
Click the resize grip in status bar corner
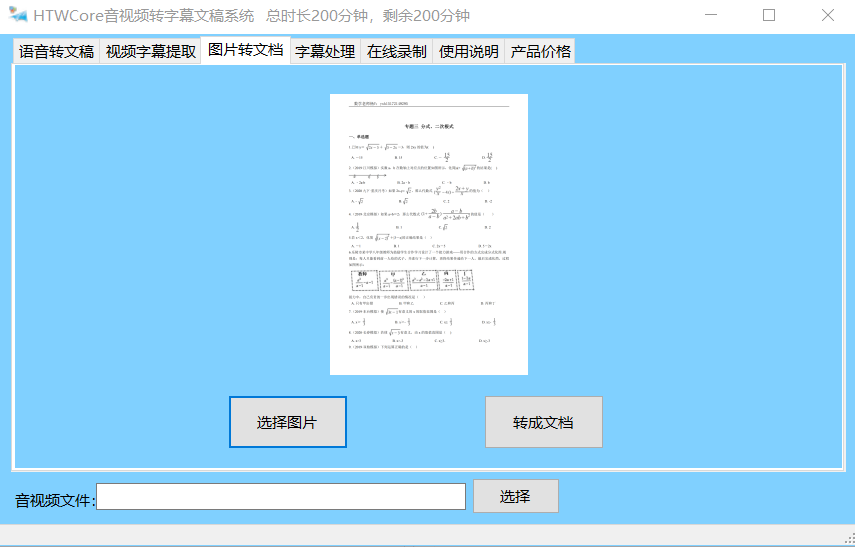tap(847, 539)
